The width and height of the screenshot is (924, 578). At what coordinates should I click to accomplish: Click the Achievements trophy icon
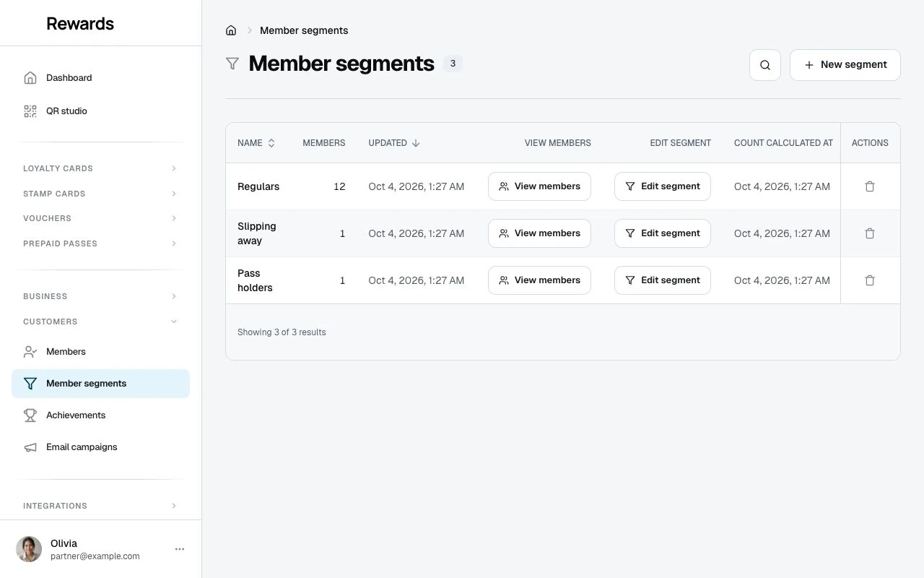coord(30,415)
